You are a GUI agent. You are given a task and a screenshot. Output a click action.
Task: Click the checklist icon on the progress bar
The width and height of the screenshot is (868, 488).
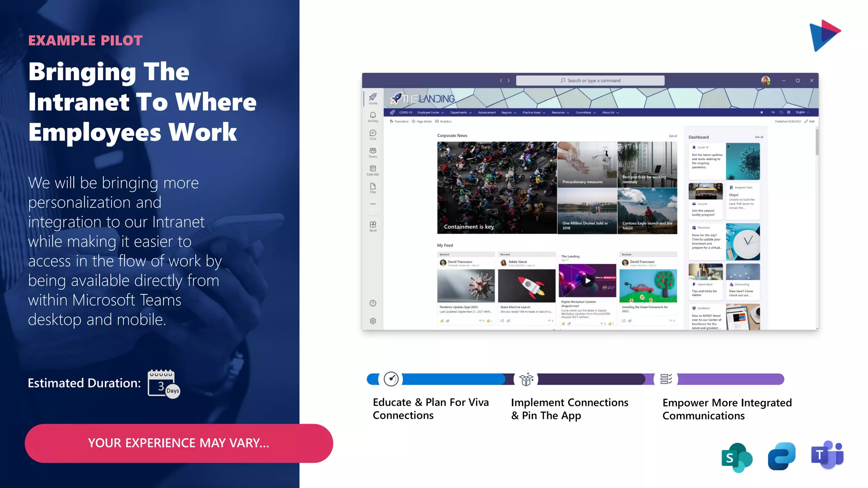[666, 379]
